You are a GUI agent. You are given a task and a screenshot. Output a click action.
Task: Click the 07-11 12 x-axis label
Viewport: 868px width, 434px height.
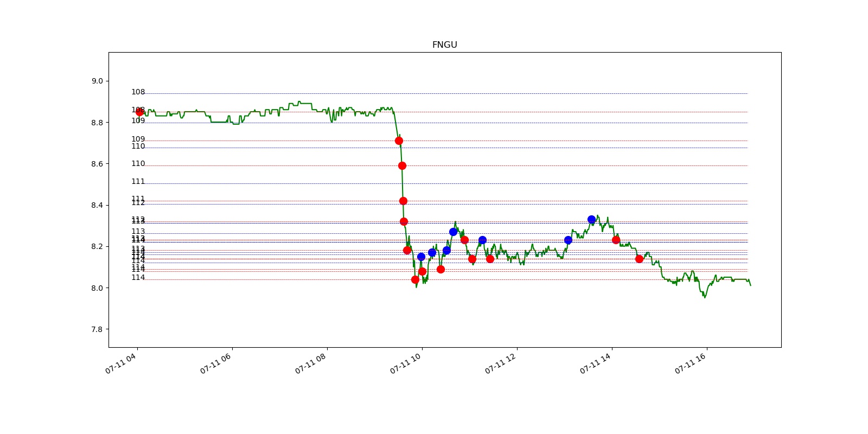(x=500, y=363)
